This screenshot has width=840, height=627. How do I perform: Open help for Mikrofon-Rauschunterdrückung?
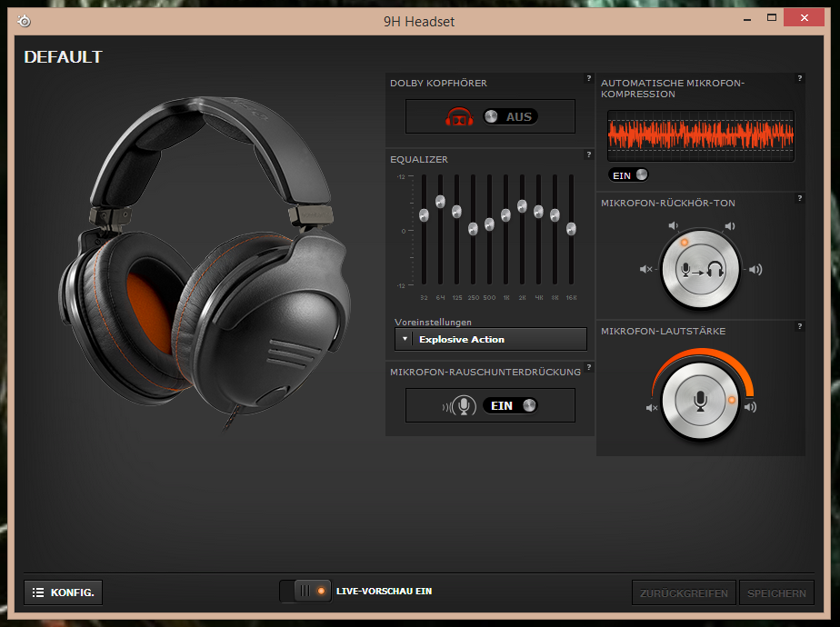point(589,367)
